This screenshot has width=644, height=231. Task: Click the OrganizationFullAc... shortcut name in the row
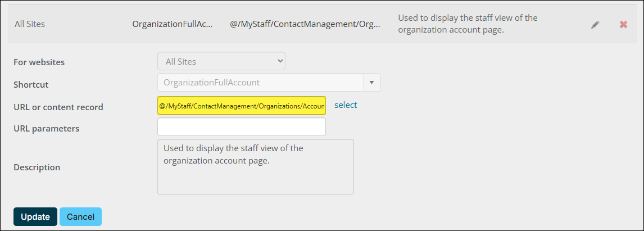click(x=173, y=24)
